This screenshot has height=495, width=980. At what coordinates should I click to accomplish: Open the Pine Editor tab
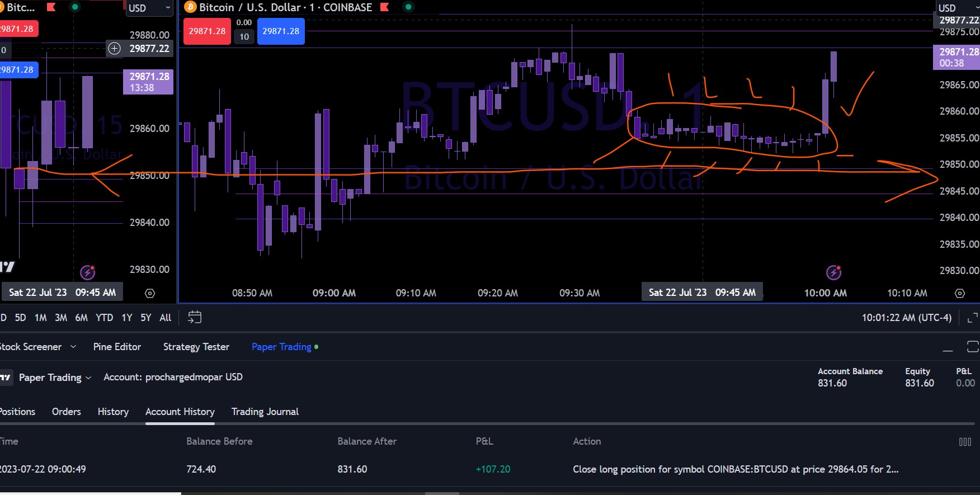tap(117, 347)
